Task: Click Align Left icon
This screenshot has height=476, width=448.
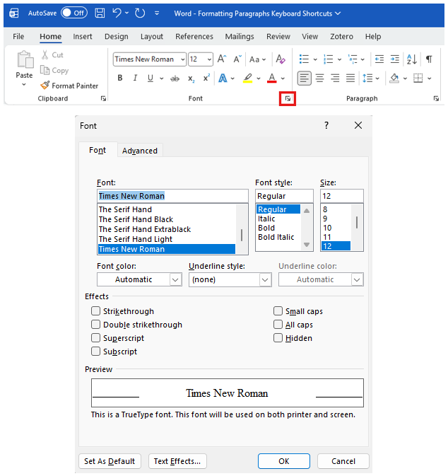Action: 304,78
